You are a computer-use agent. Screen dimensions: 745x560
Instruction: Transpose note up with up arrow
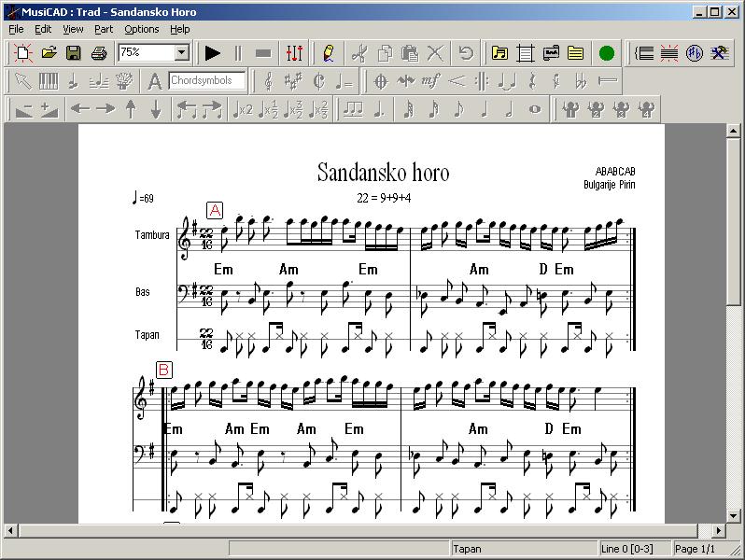pyautogui.click(x=131, y=109)
